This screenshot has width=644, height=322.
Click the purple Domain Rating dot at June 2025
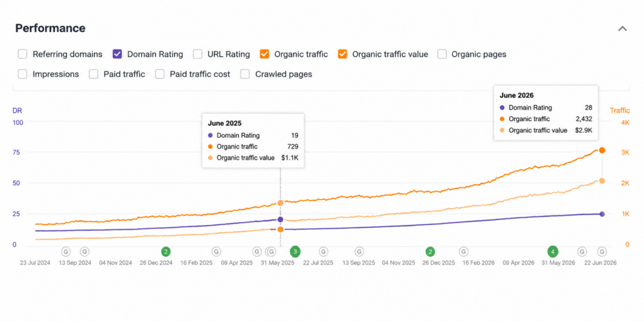coord(280,219)
